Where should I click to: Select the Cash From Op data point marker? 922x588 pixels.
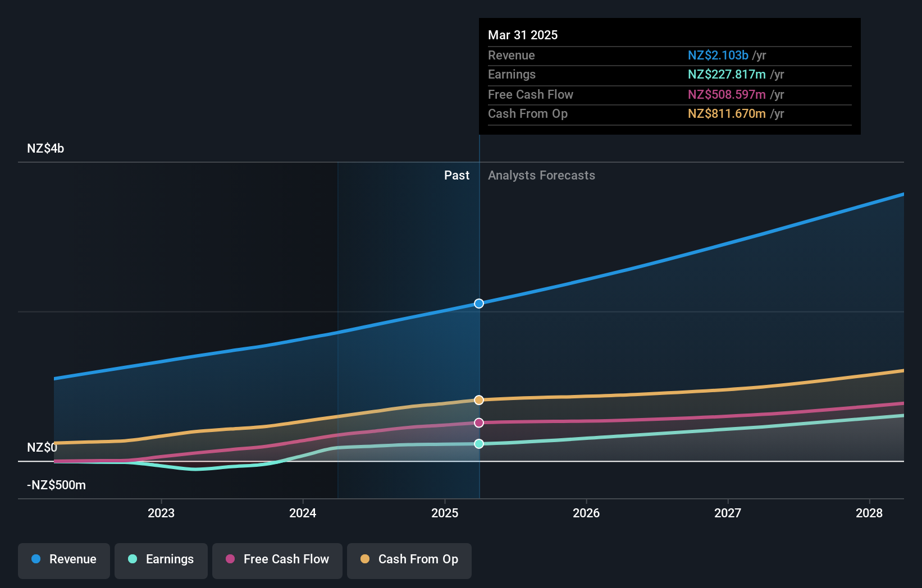(478, 399)
